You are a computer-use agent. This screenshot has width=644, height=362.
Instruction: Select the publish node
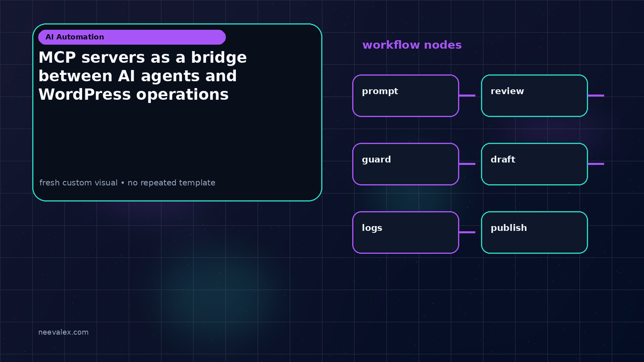click(535, 232)
